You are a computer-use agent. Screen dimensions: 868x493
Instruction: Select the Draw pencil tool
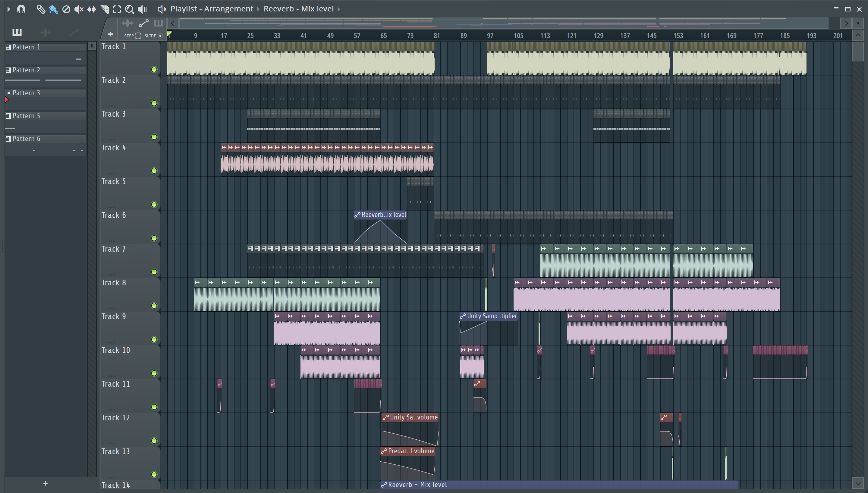(x=41, y=9)
